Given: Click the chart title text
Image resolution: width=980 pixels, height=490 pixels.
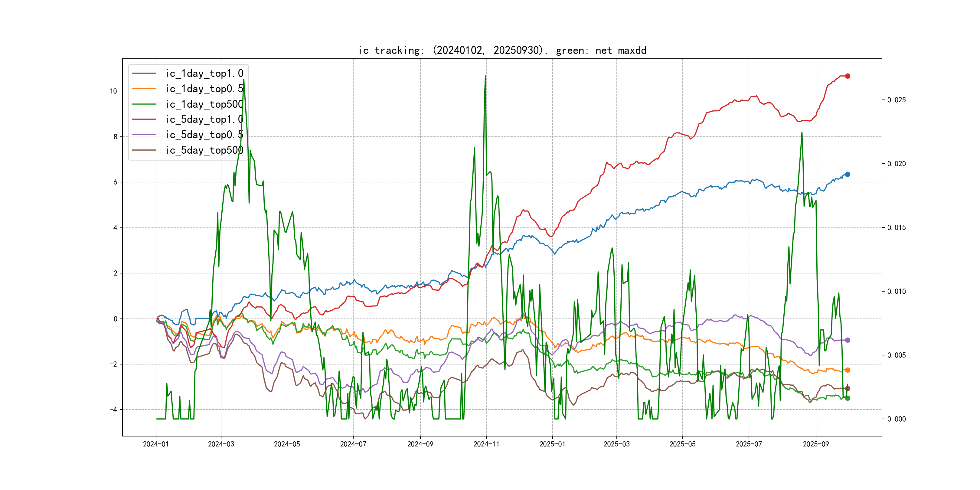Looking at the screenshot, I should [x=502, y=50].
